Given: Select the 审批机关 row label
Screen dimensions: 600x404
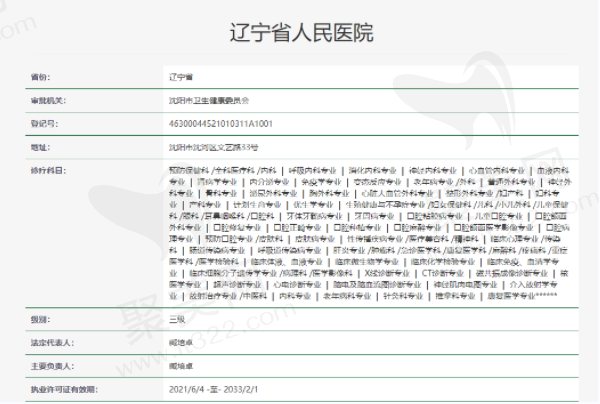Looking at the screenshot, I should click(48, 101).
